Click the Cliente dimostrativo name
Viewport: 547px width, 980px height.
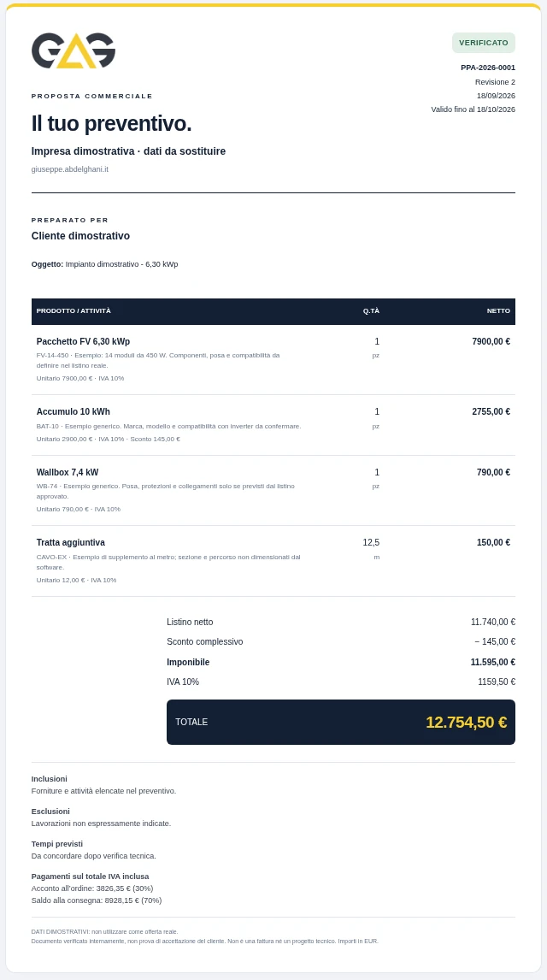point(80,236)
